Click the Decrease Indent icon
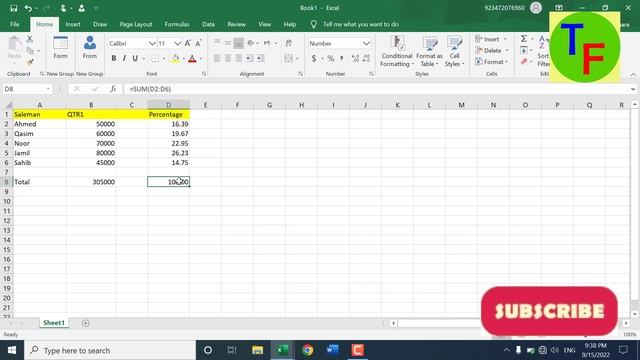The image size is (640, 360). (249, 58)
